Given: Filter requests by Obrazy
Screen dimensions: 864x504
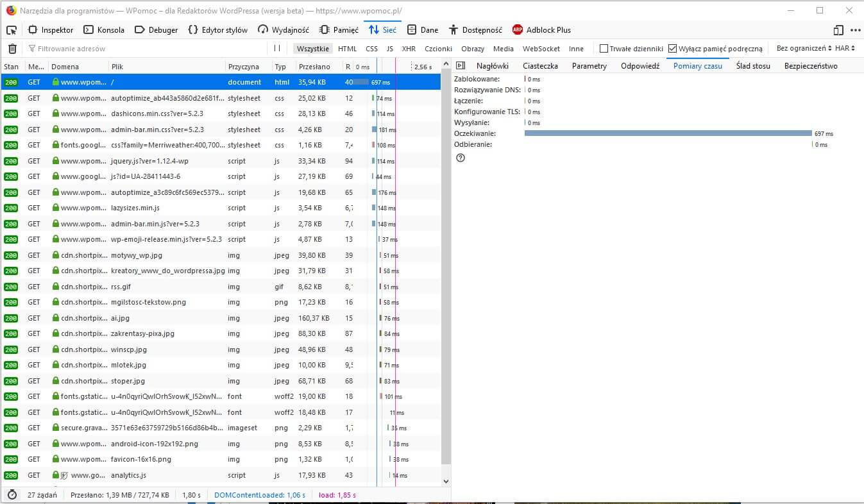Looking at the screenshot, I should (x=473, y=49).
